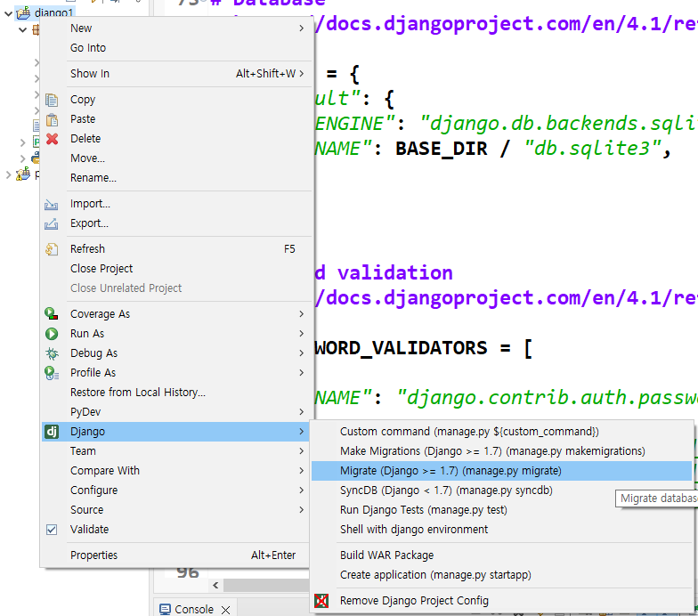The image size is (698, 616).
Task: Click the Refresh icon
Action: (52, 249)
